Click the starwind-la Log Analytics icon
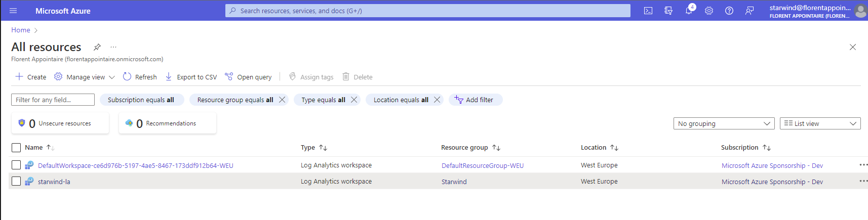 click(29, 181)
